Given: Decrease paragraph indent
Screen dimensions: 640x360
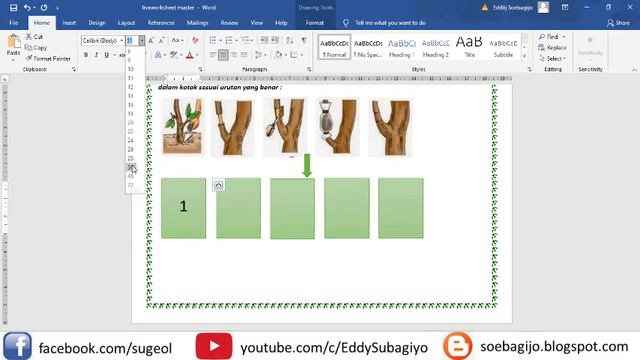Looking at the screenshot, I should click(x=264, y=40).
